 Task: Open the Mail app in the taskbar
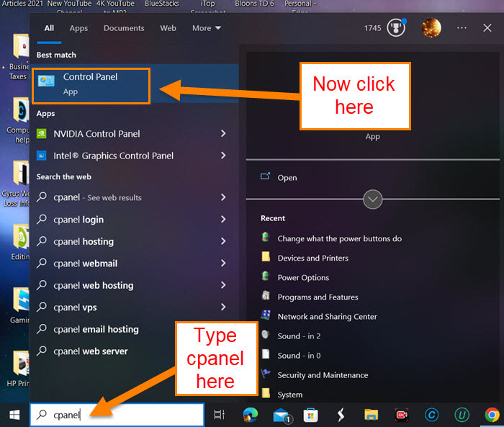point(282,415)
